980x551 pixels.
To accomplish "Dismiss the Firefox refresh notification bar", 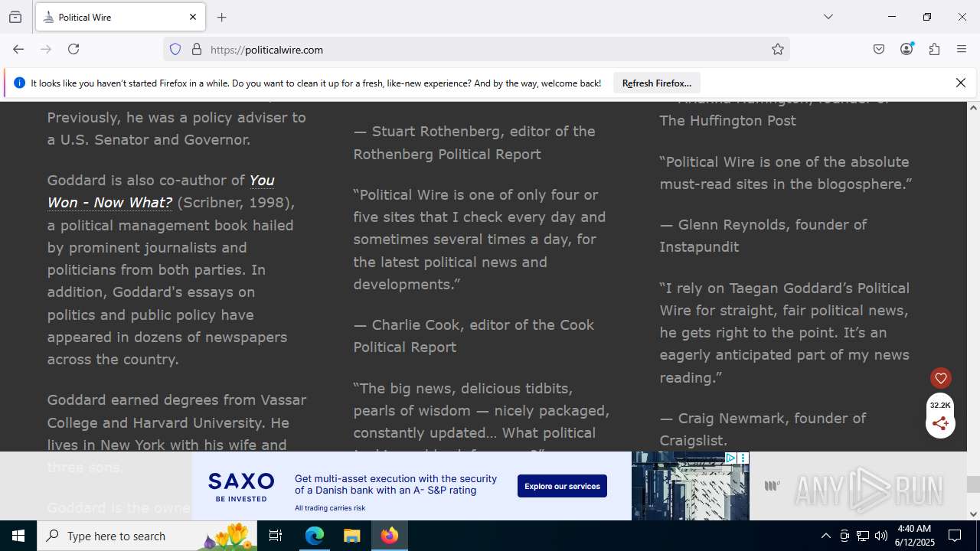I will click(x=961, y=83).
